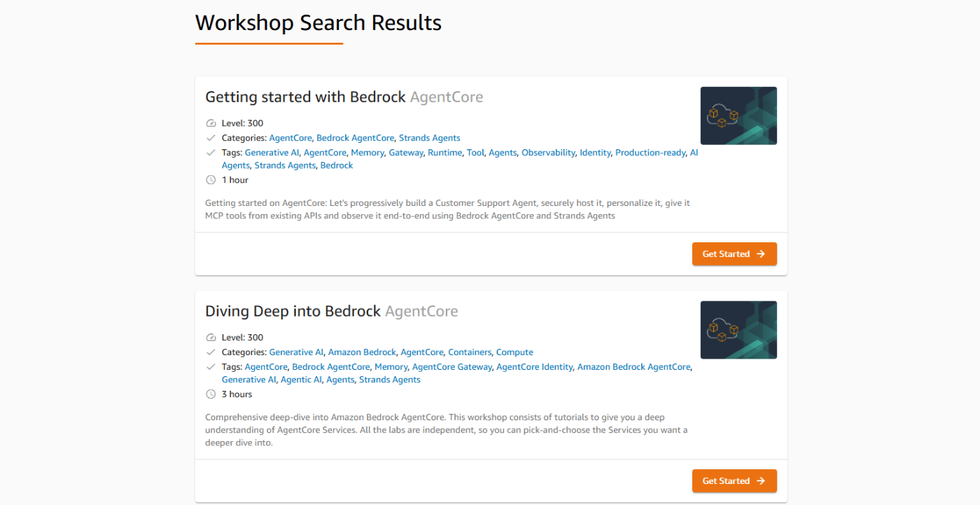
Task: Click check icon beside Tags in Diving Deep card
Action: click(211, 367)
